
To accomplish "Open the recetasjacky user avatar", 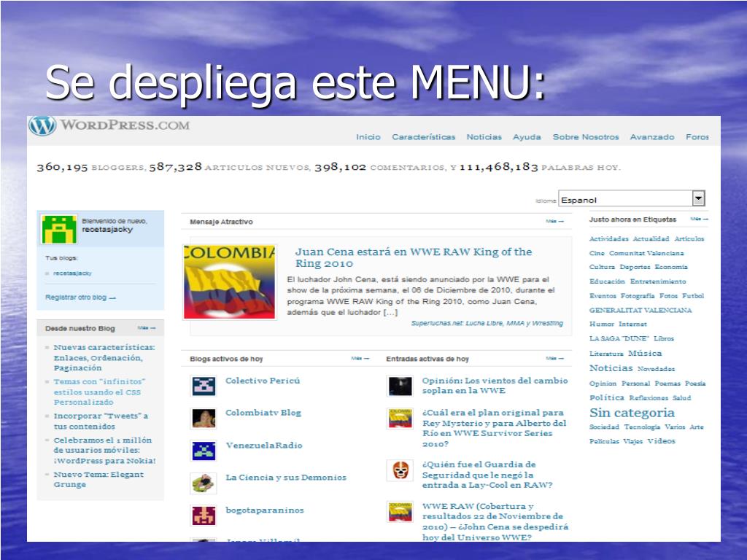I will (59, 229).
